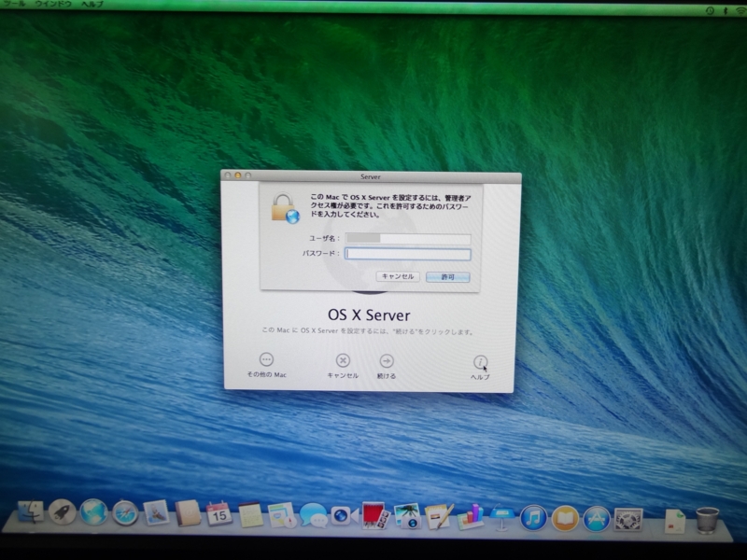Click the ユーザ名 input field
747x560 pixels.
pyautogui.click(x=408, y=239)
